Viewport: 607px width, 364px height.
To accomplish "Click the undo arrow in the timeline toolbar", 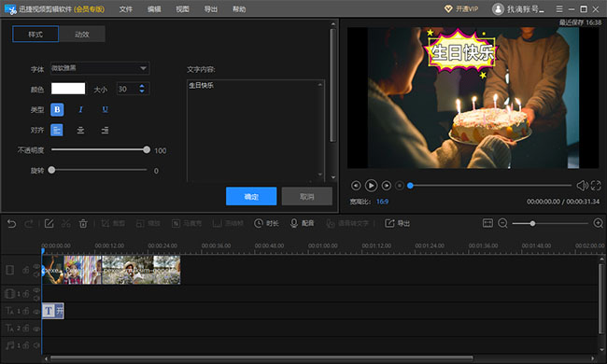I will tap(11, 224).
